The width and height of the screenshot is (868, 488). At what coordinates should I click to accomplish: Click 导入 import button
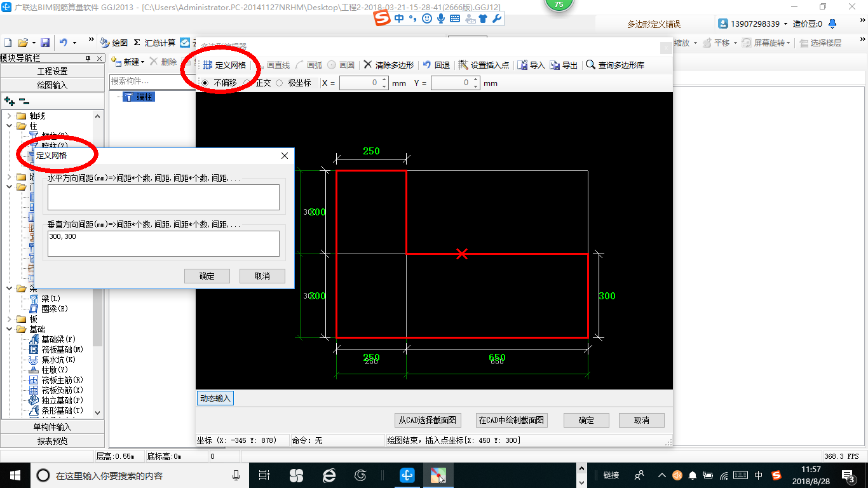pyautogui.click(x=531, y=65)
